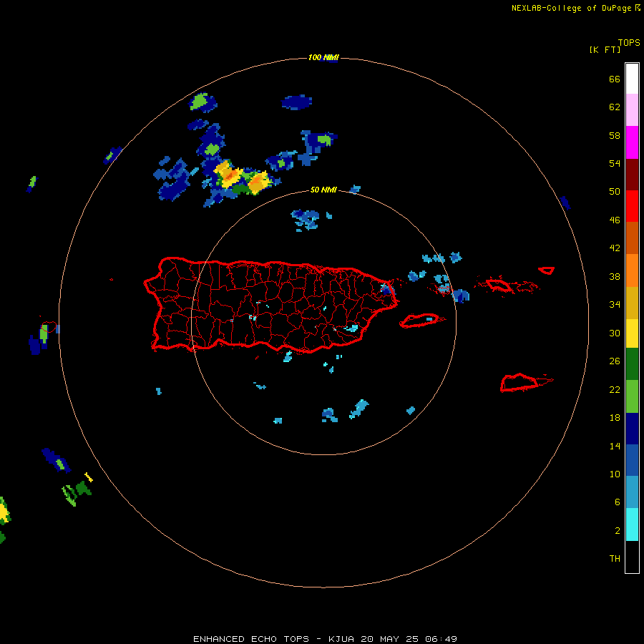Click the TH threshold label on the legend
The height and width of the screenshot is (644, 644).
(x=615, y=558)
